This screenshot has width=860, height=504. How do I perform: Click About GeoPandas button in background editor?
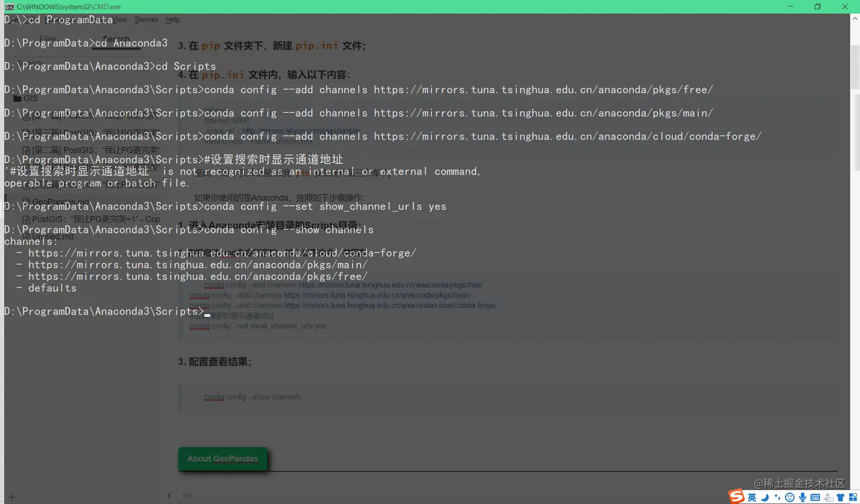[222, 458]
